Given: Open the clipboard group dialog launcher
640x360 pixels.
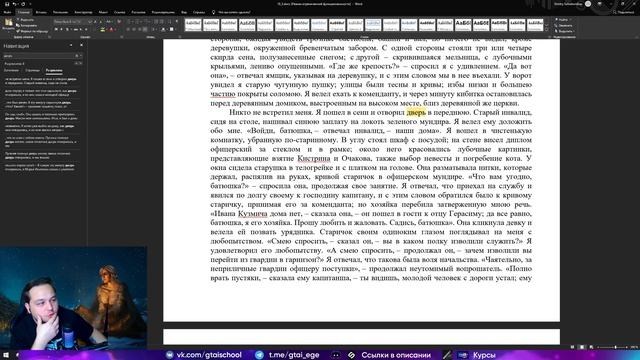Looking at the screenshot, I should coord(50,37).
